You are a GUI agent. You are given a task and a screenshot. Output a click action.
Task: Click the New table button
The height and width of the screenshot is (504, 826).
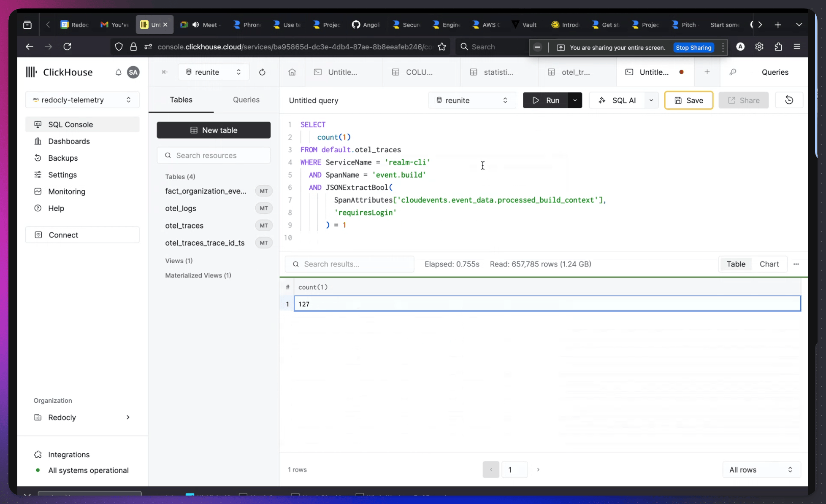click(x=214, y=130)
